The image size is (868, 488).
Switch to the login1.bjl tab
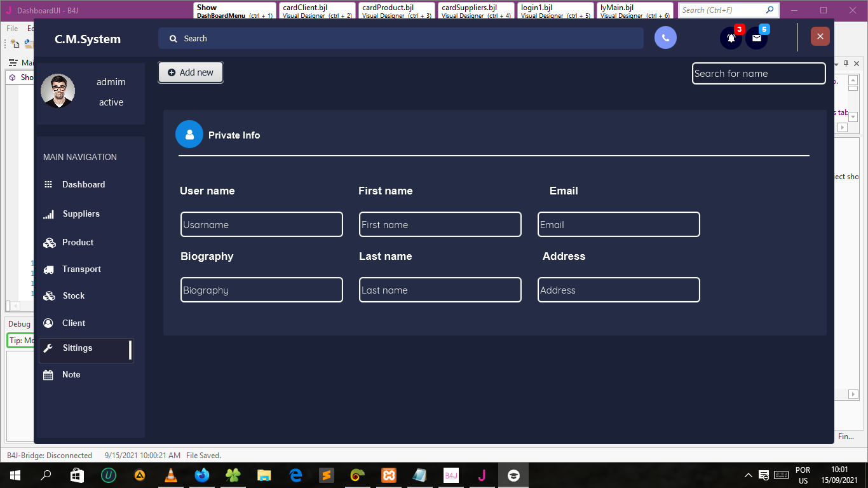(556, 11)
